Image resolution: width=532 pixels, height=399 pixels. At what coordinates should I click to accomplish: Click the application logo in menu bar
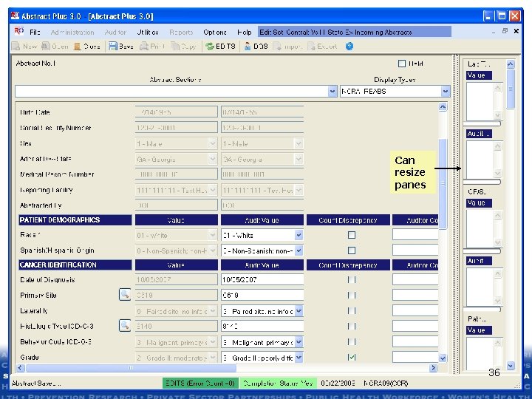pyautogui.click(x=19, y=32)
